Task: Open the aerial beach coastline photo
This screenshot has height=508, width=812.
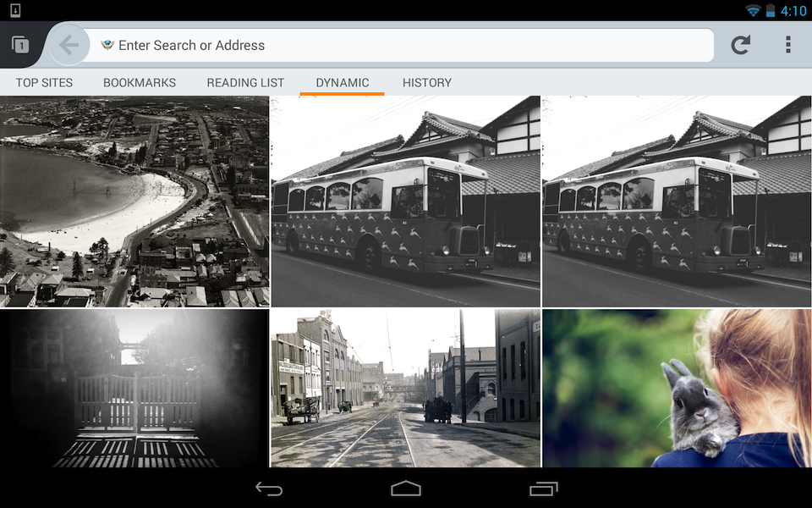Action: (x=134, y=202)
